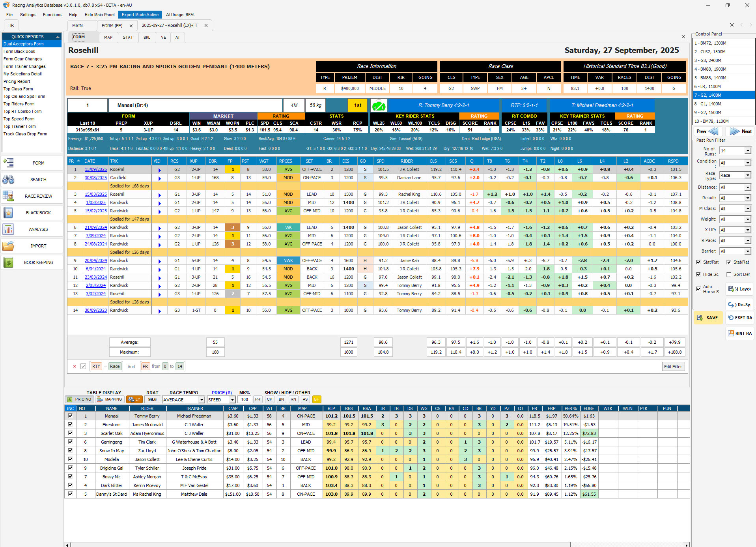Click the Analysis chart icon

tap(8, 229)
